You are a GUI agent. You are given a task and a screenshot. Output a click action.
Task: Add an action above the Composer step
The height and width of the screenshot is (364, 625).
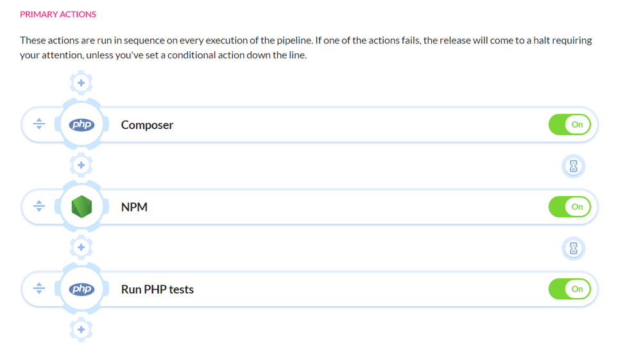[x=81, y=83]
